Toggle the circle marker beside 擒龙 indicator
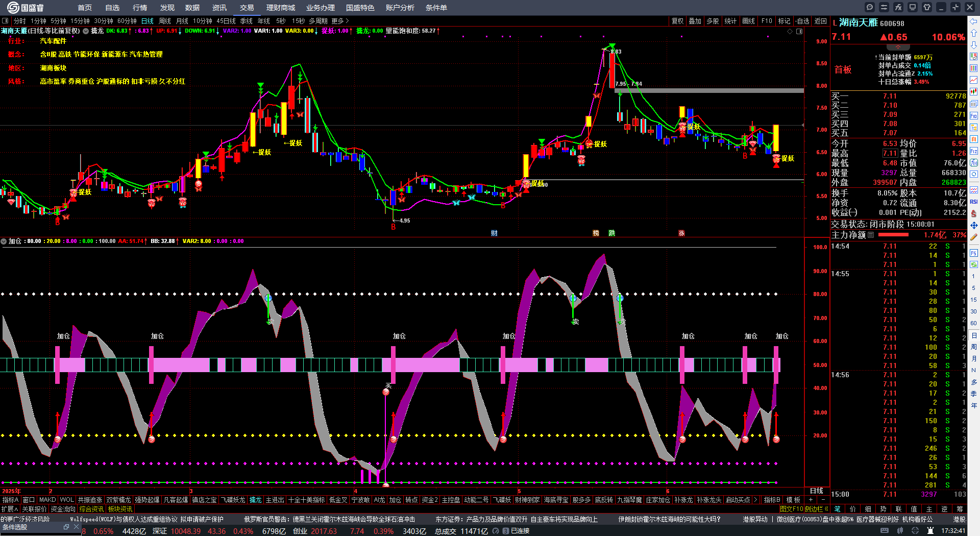Image resolution: width=980 pixels, height=536 pixels. [86, 31]
